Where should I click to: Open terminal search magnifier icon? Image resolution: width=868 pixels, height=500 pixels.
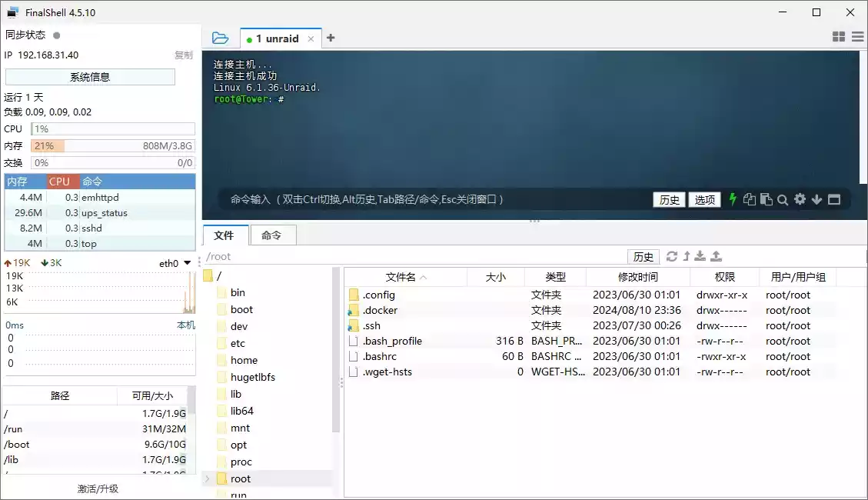782,200
